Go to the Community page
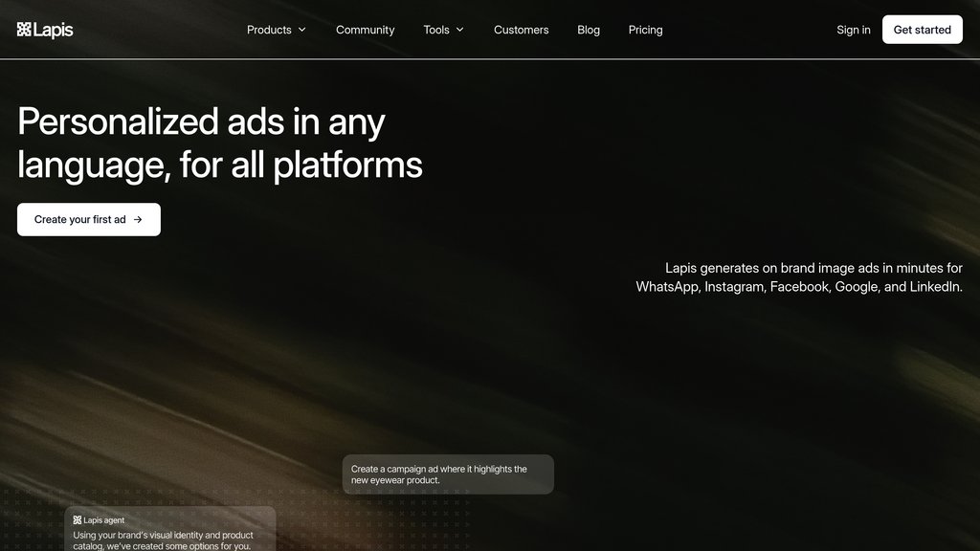Viewport: 980px width, 551px height. pos(365,30)
